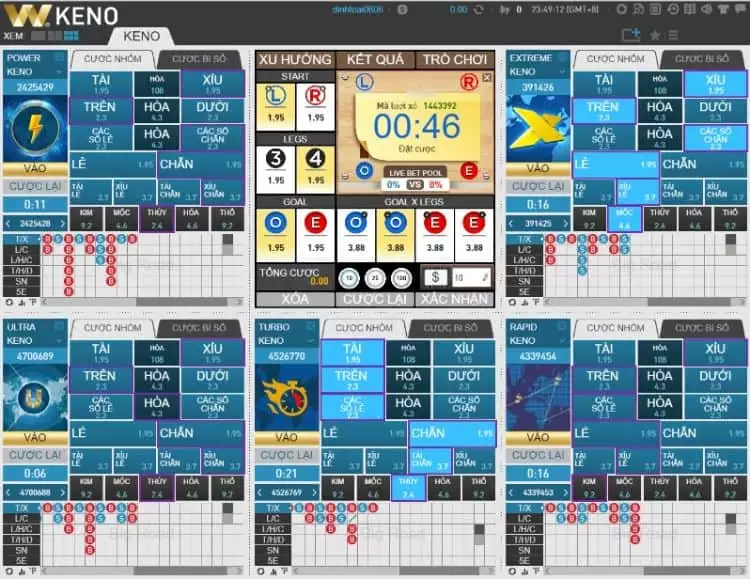Choose Legs ball number 3
The height and width of the screenshot is (579, 750).
click(x=276, y=169)
